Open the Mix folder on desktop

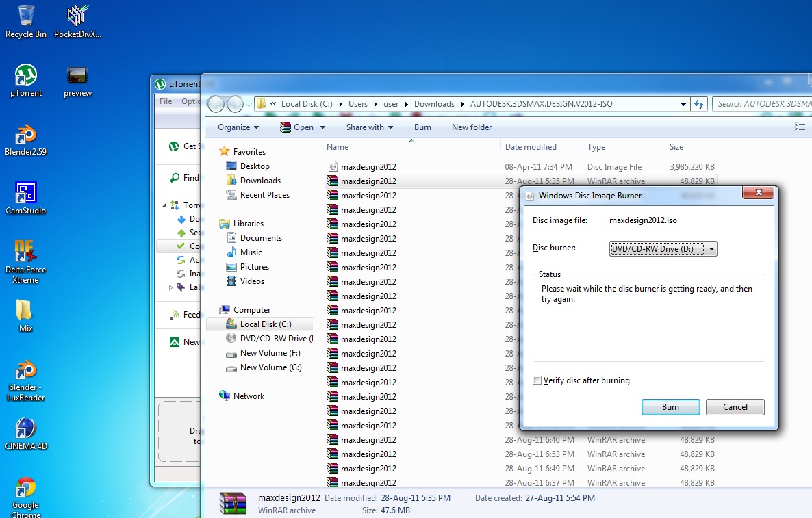(26, 315)
